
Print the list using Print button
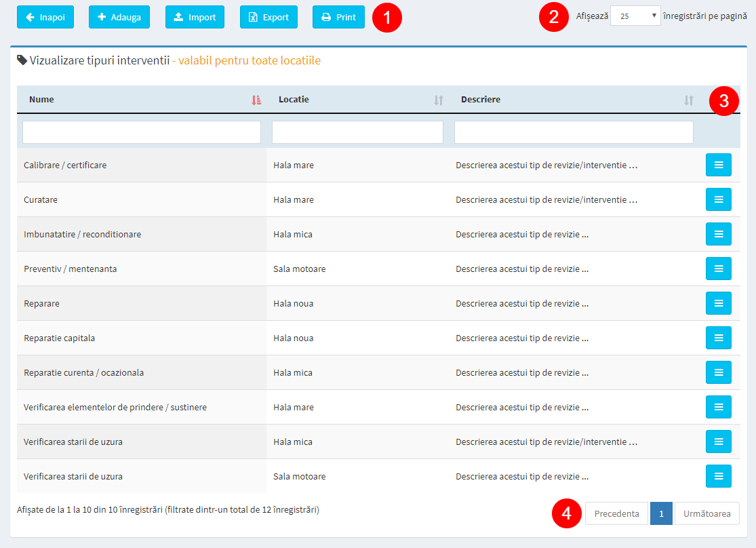pyautogui.click(x=338, y=18)
